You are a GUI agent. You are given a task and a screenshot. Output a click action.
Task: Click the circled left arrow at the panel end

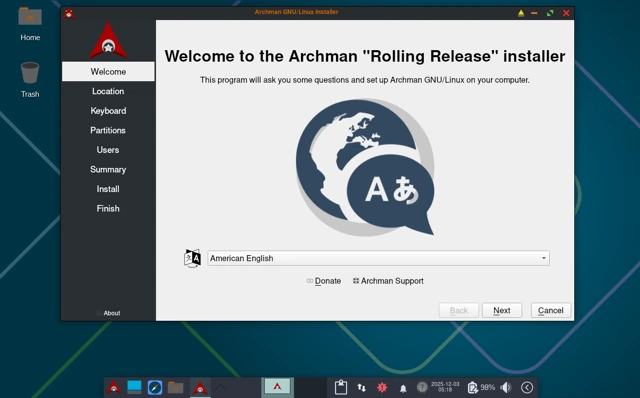[x=527, y=387]
